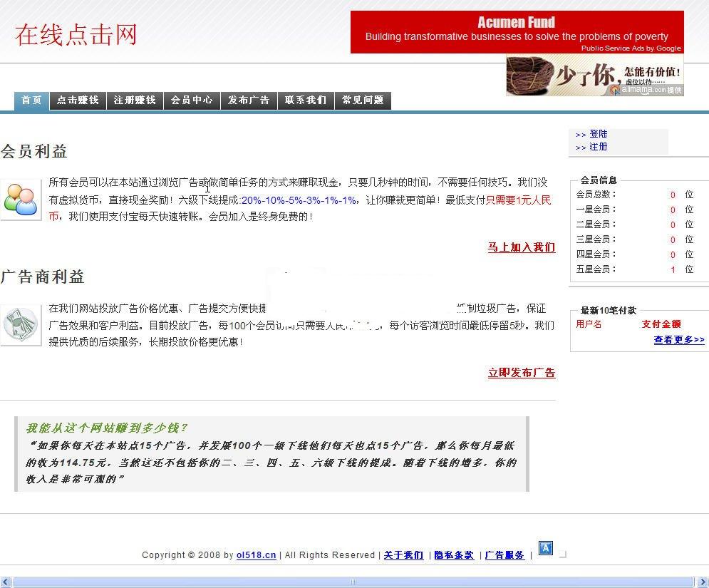Open the 隐私条款 footer link
Image resolution: width=709 pixels, height=588 pixels.
pos(454,555)
